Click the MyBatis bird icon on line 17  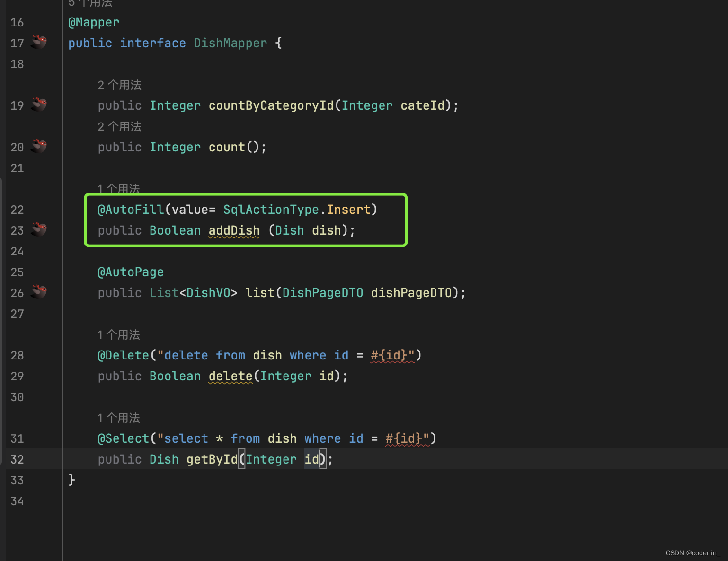pos(39,42)
